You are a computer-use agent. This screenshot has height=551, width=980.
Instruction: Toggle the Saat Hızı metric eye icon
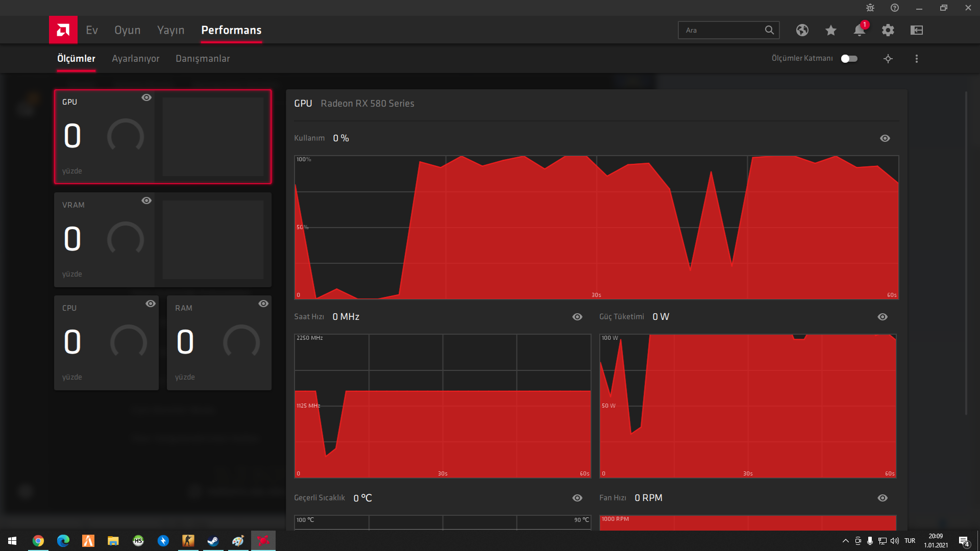pyautogui.click(x=577, y=317)
